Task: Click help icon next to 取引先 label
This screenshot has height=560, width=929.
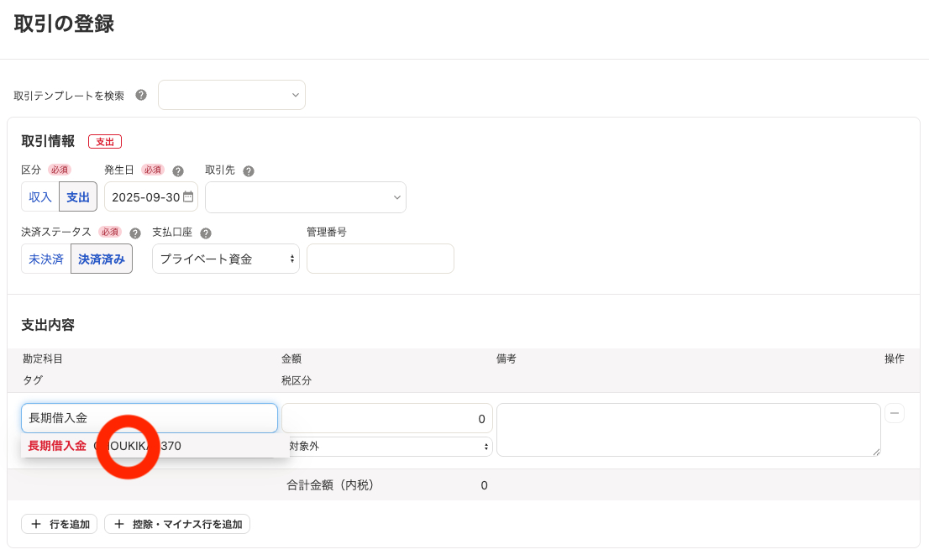Action: 249,170
